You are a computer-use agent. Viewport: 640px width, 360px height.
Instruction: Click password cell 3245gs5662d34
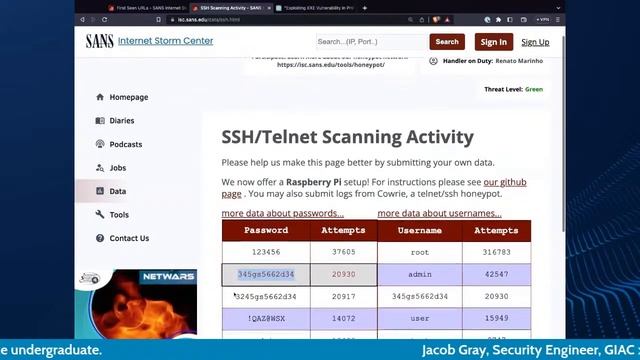pyautogui.click(x=266, y=297)
